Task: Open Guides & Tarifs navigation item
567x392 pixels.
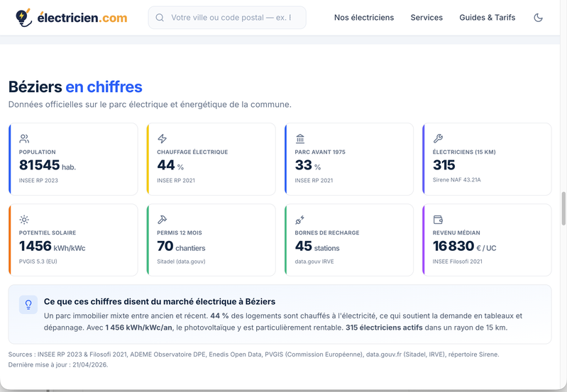Action: click(x=487, y=17)
